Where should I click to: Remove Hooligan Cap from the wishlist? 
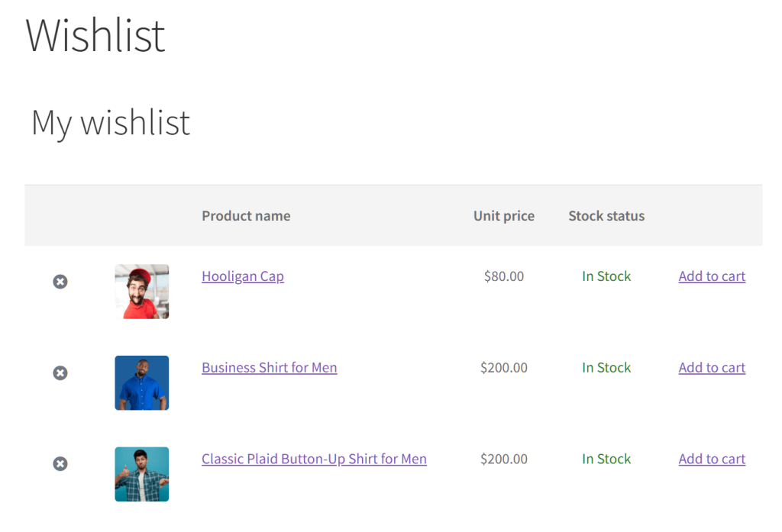[x=60, y=281]
